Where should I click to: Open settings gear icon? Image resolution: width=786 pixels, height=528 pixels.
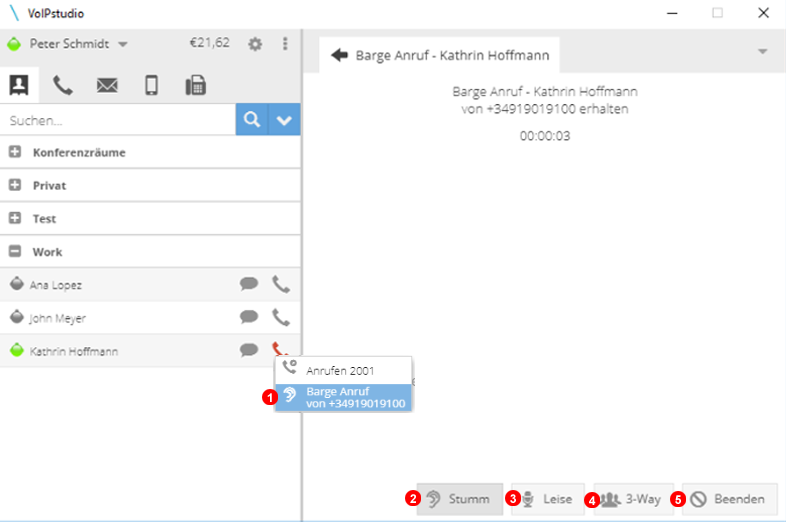coord(255,44)
